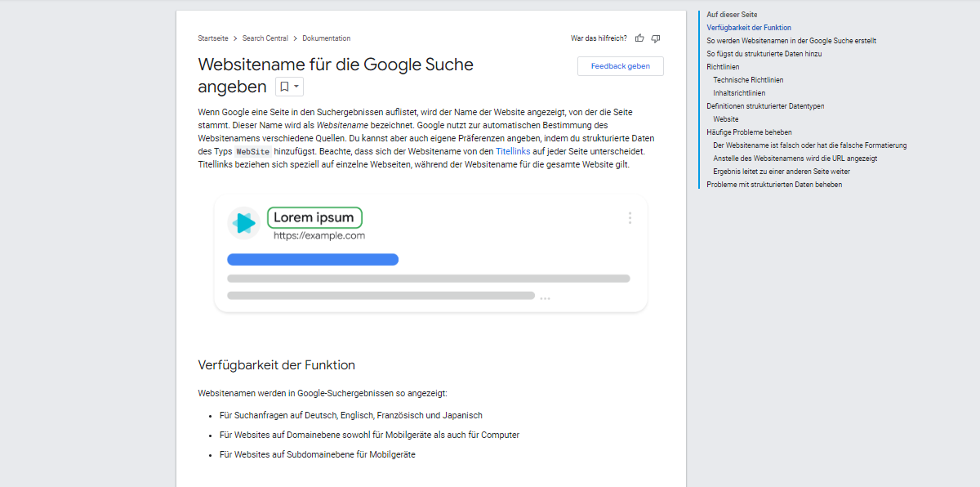Click the bullet about Websites auf Subdomainebene

[318, 454]
